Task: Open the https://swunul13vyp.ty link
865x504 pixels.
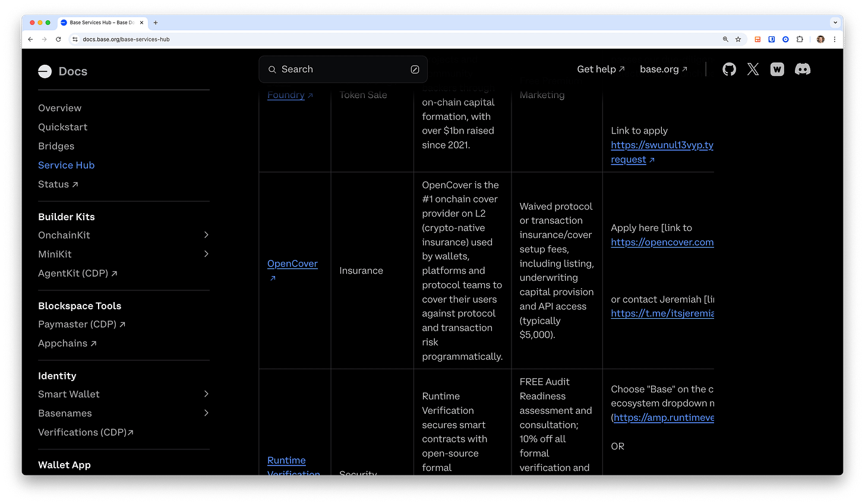Action: click(662, 145)
